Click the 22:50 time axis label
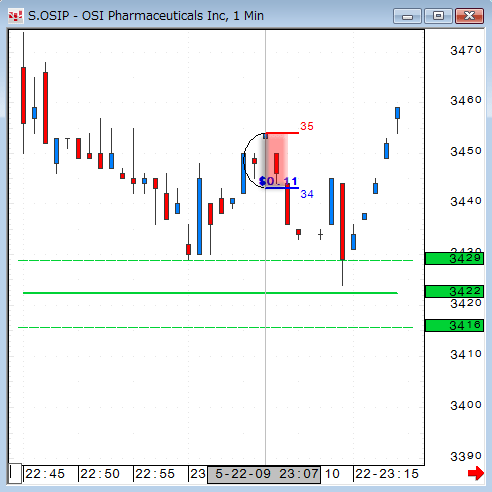The image size is (492, 492). click(x=100, y=474)
